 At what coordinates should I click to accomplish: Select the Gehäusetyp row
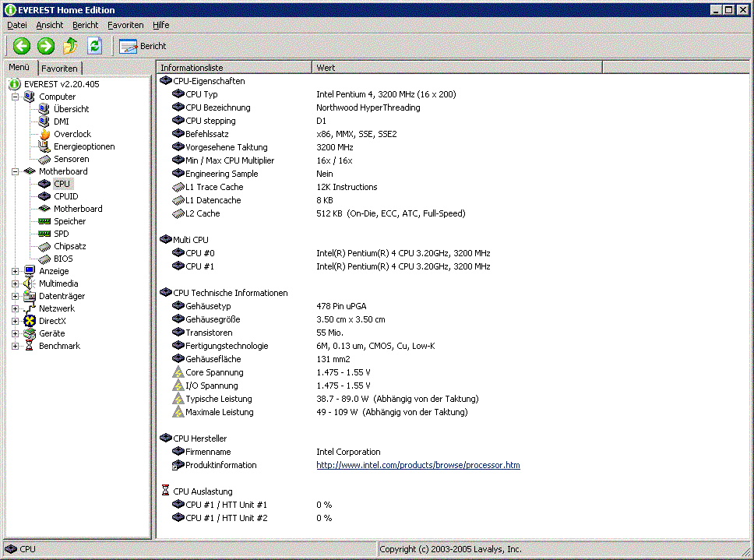[270, 306]
